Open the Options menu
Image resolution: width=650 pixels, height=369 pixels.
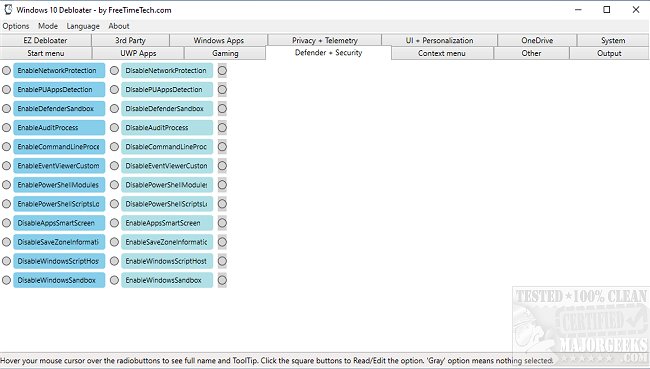pos(16,26)
